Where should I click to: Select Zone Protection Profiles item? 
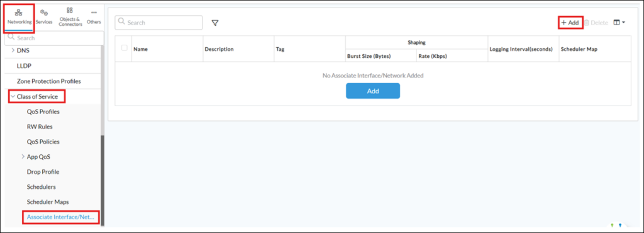tap(49, 81)
